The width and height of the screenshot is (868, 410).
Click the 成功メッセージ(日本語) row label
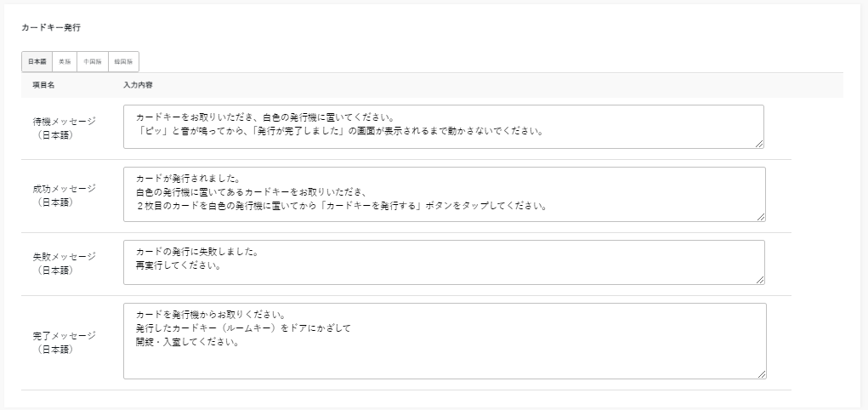pyautogui.click(x=64, y=195)
